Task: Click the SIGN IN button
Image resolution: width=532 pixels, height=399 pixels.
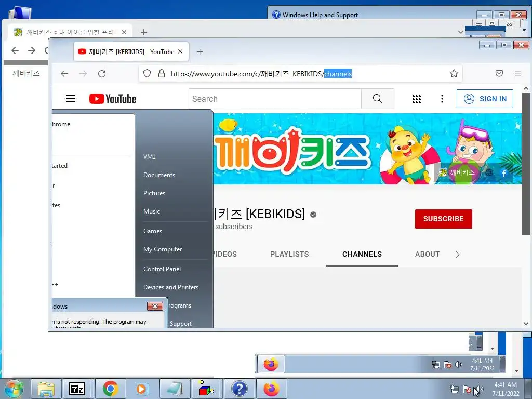Action: (x=485, y=99)
